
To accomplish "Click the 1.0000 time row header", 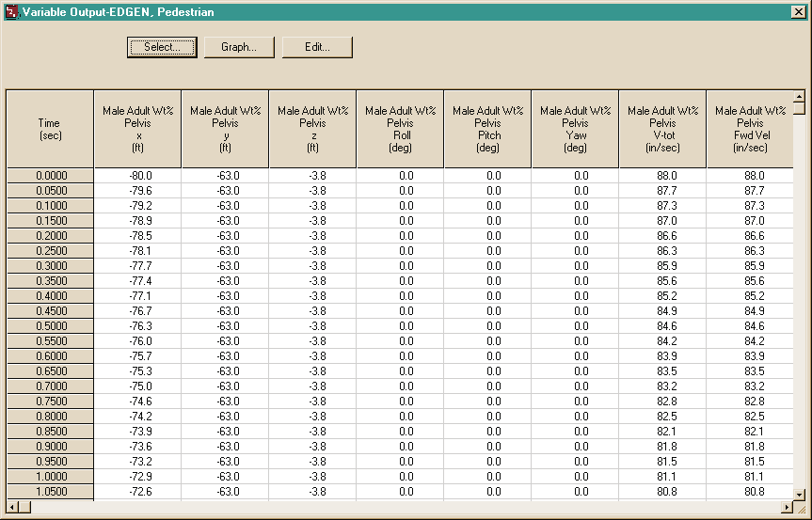I will coord(50,476).
